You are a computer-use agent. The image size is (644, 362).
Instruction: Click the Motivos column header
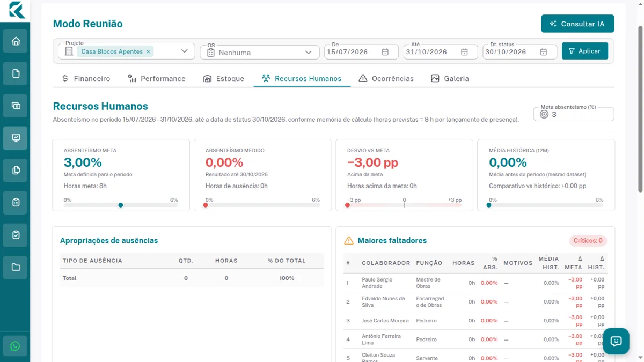click(x=518, y=263)
